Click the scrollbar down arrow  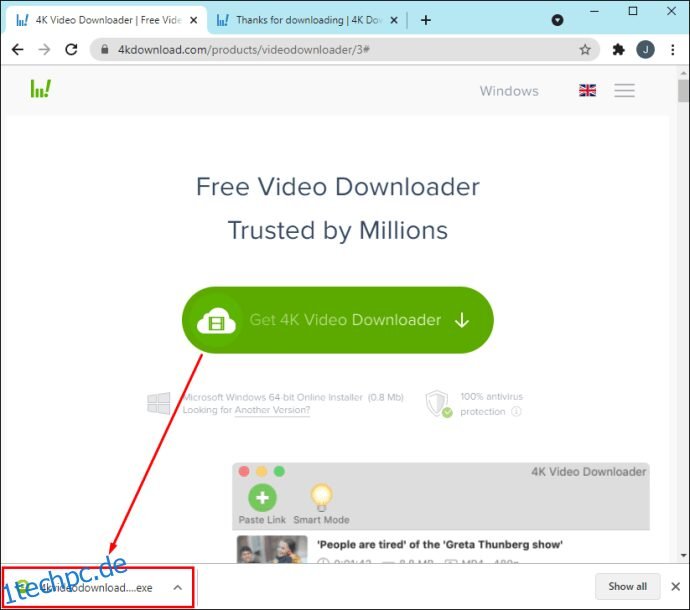(683, 556)
